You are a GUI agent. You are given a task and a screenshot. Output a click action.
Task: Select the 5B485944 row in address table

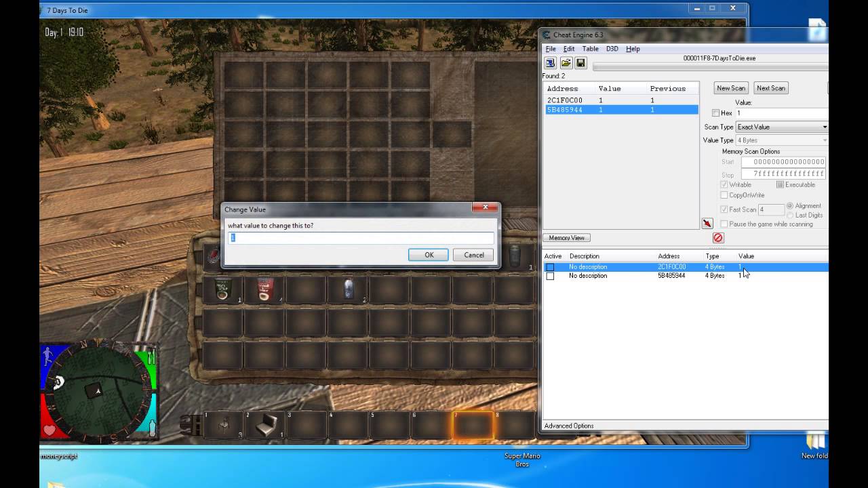[x=685, y=276]
